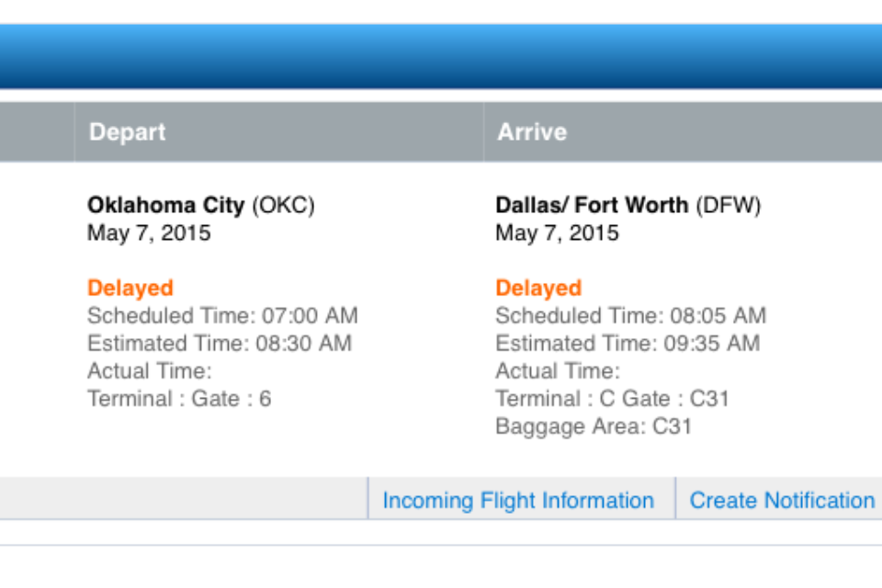This screenshot has height=588, width=882.
Task: Select the Estimated Time 09:35 AM line
Action: point(628,344)
